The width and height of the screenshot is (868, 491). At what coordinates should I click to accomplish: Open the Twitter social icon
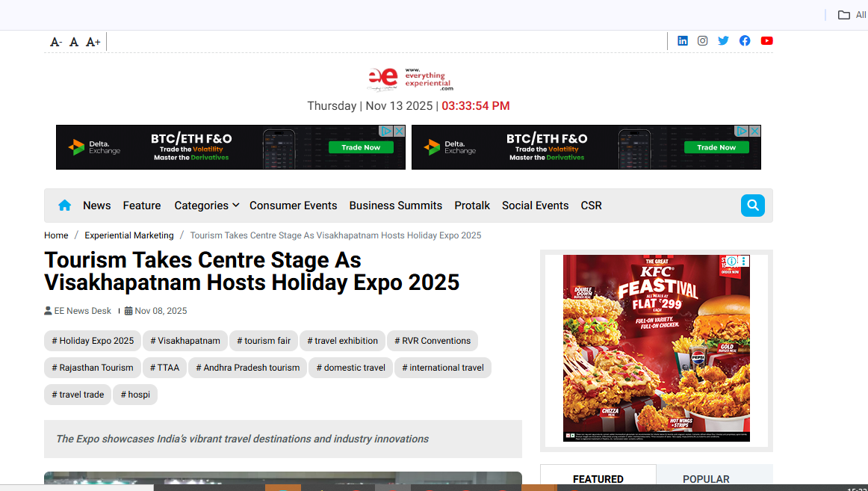(x=723, y=41)
